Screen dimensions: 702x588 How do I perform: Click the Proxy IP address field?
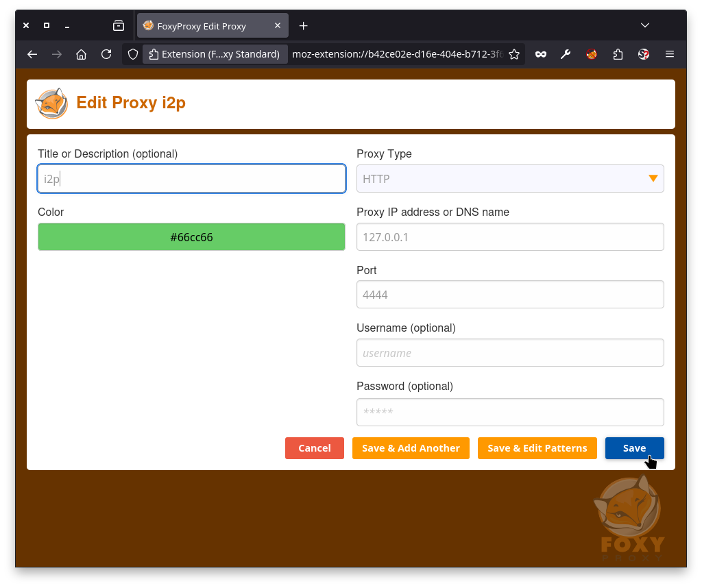tap(510, 236)
